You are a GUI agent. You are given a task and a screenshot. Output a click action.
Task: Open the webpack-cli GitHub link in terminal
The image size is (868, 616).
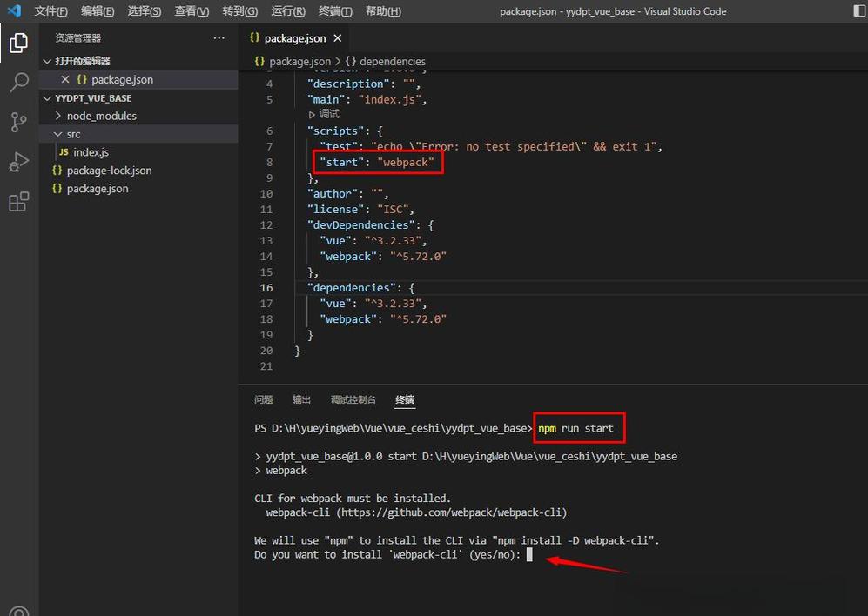click(x=452, y=512)
